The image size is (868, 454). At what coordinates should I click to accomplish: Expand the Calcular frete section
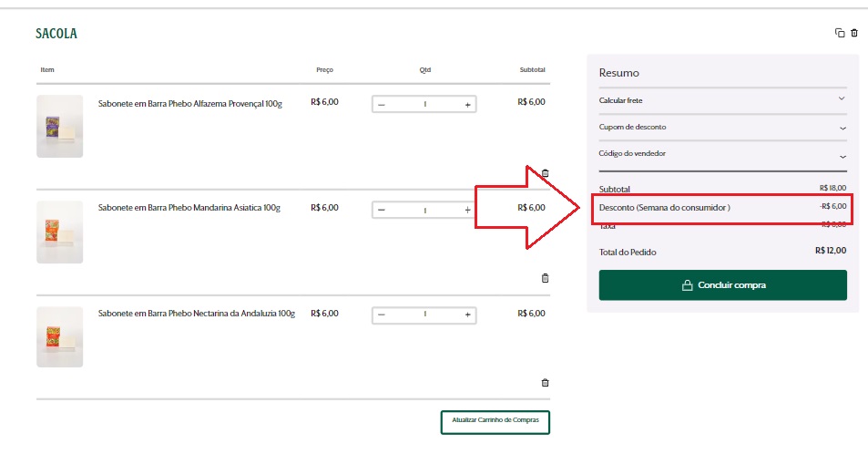coord(722,100)
